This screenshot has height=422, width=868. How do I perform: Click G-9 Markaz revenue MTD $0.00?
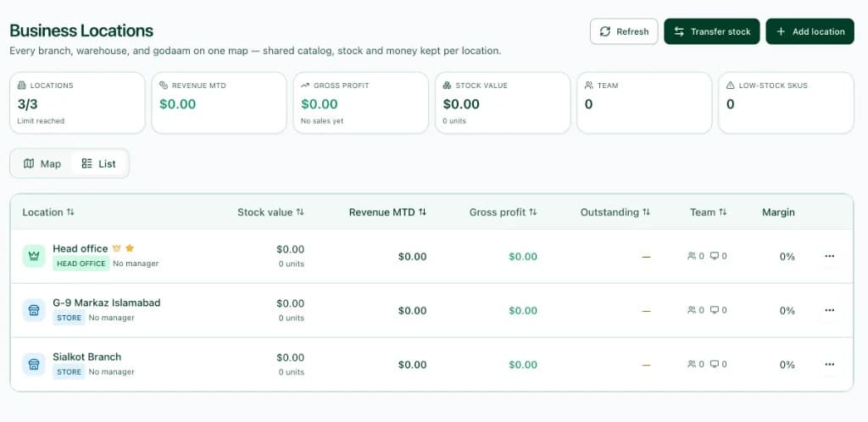[413, 311]
